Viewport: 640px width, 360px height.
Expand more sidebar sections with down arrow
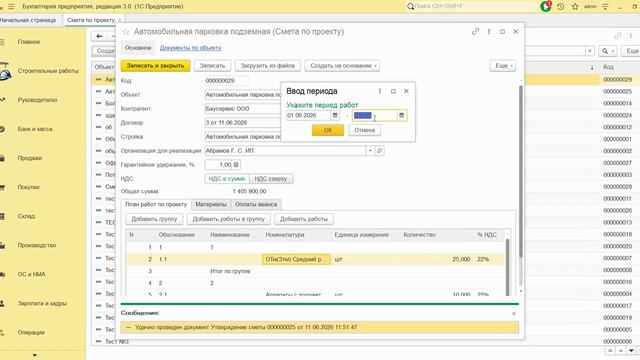[x=35, y=355]
